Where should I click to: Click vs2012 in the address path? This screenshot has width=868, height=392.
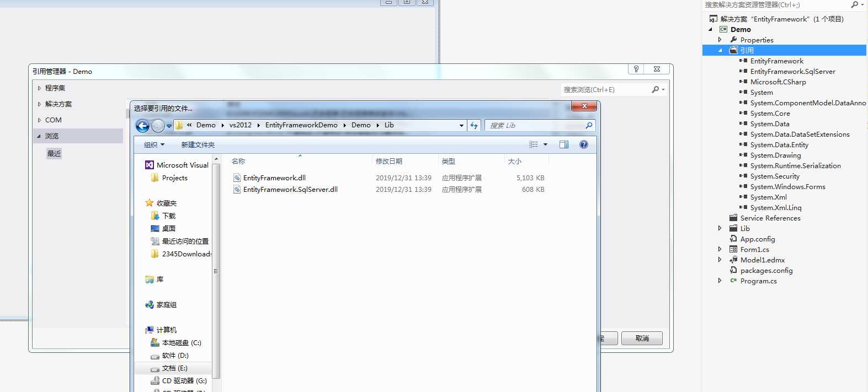tap(241, 125)
